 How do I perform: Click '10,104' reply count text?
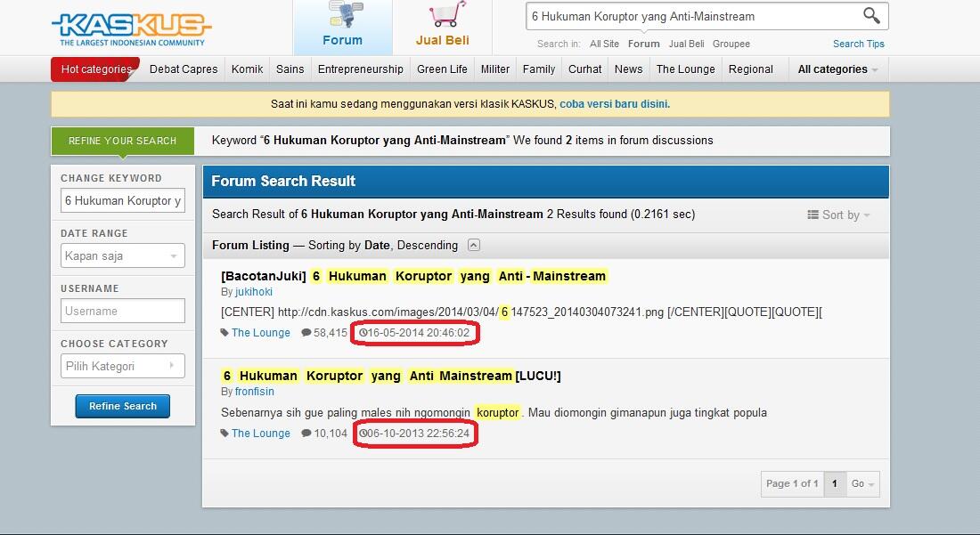click(330, 434)
